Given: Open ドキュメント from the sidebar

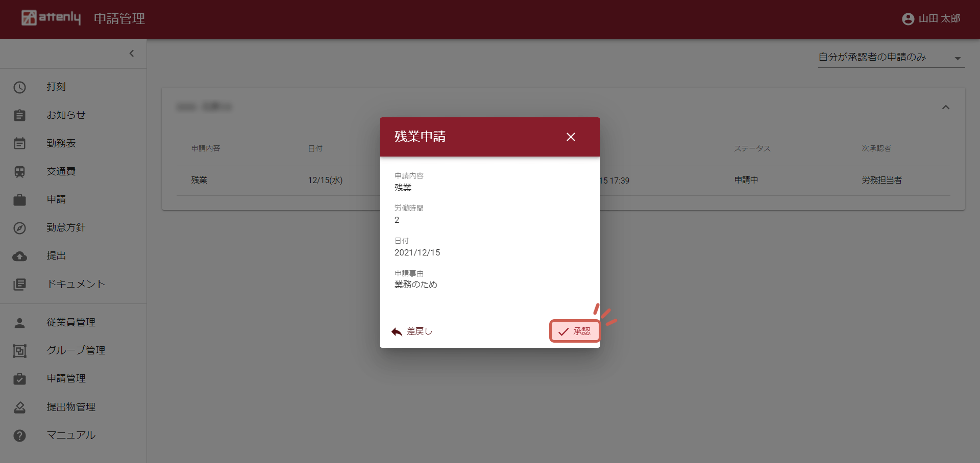Looking at the screenshot, I should pyautogui.click(x=76, y=284).
